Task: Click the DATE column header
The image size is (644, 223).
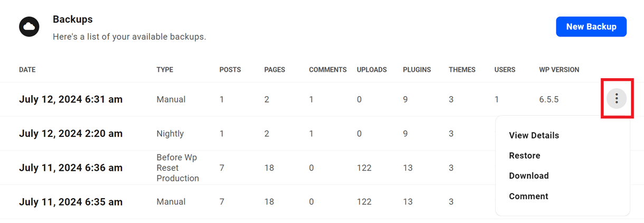Action: pos(27,70)
